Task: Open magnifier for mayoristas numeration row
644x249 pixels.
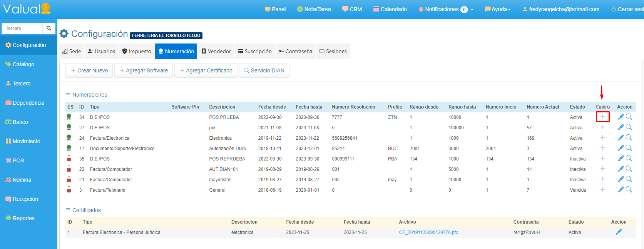Action: click(x=629, y=179)
